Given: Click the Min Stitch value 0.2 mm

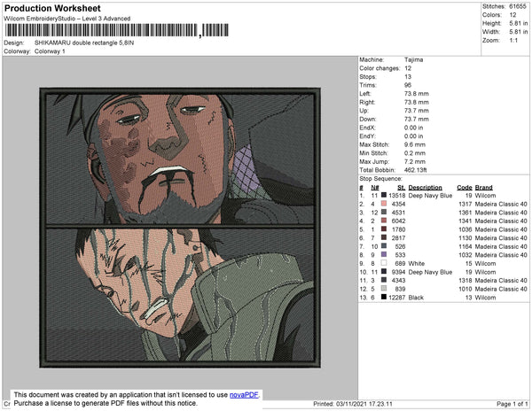Looking at the screenshot, I should tap(415, 153).
